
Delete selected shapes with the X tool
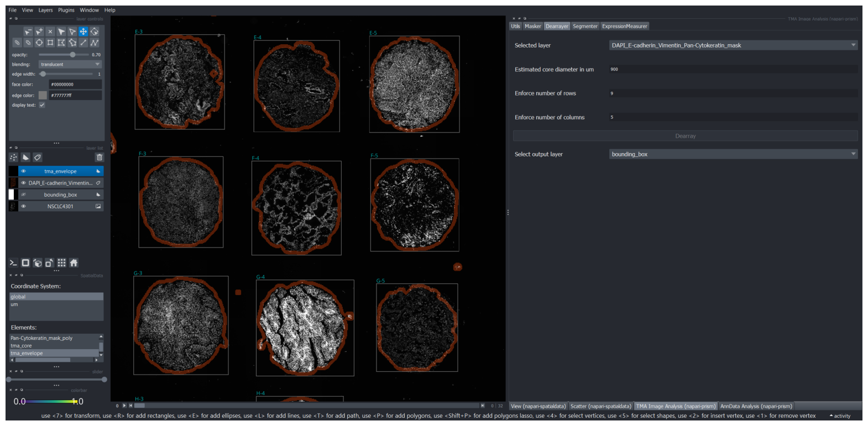50,31
